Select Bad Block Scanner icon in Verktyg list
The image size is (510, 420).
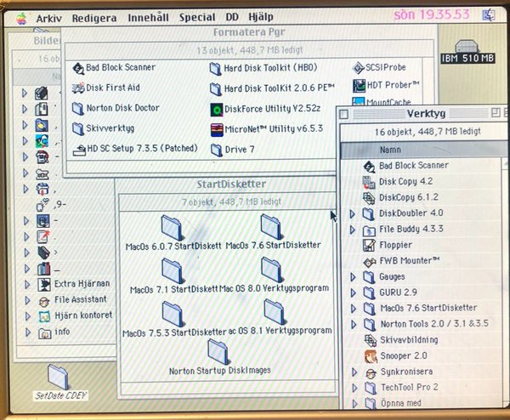pos(369,167)
